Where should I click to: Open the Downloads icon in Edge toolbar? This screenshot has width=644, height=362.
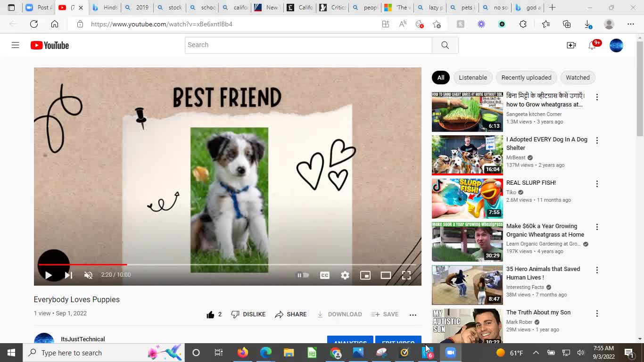tap(588, 24)
